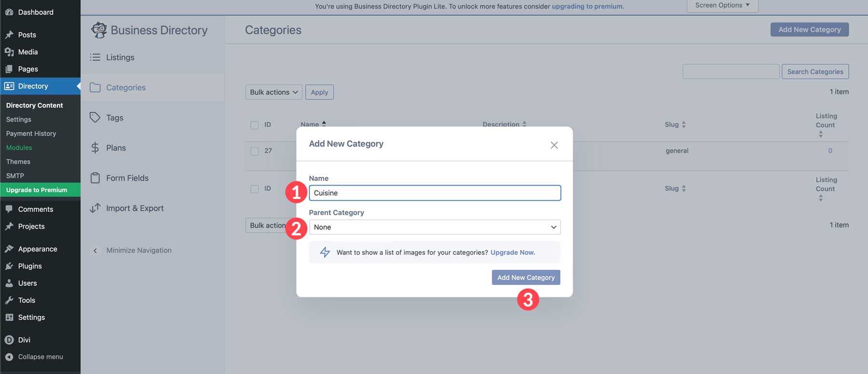Click the Form Fields clipboard icon
The image size is (868, 374).
click(95, 178)
